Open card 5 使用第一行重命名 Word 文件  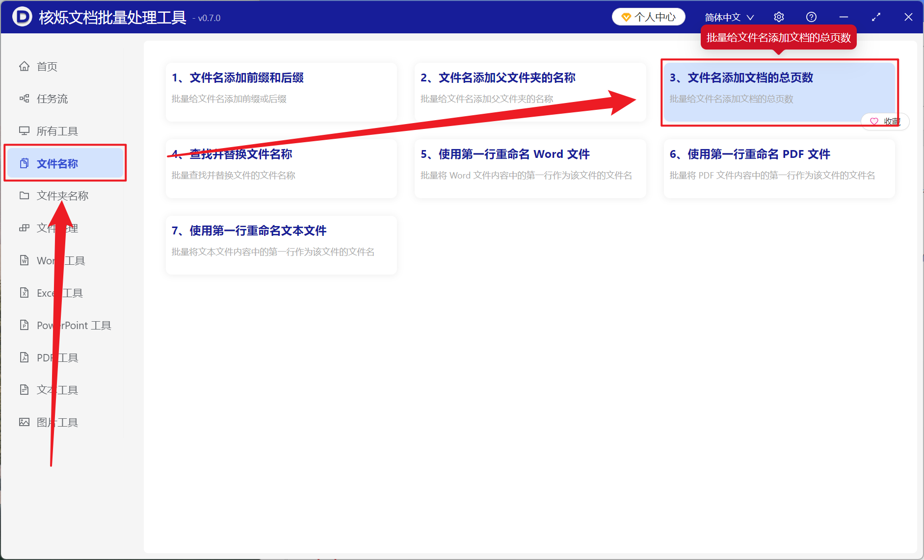click(530, 168)
